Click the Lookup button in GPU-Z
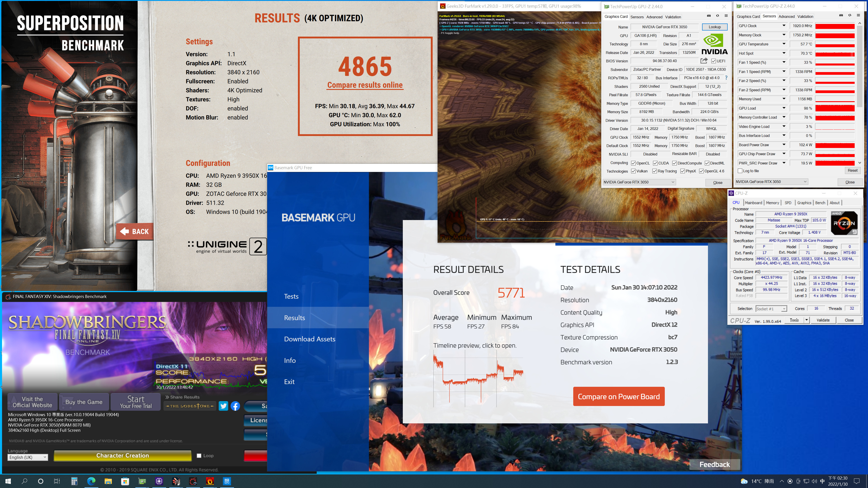 pos(714,27)
